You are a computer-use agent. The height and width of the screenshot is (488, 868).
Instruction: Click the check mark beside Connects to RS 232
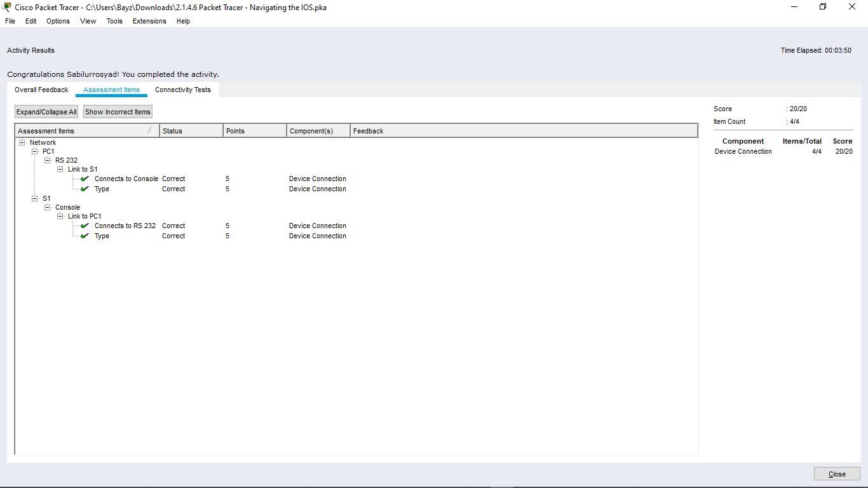click(85, 226)
